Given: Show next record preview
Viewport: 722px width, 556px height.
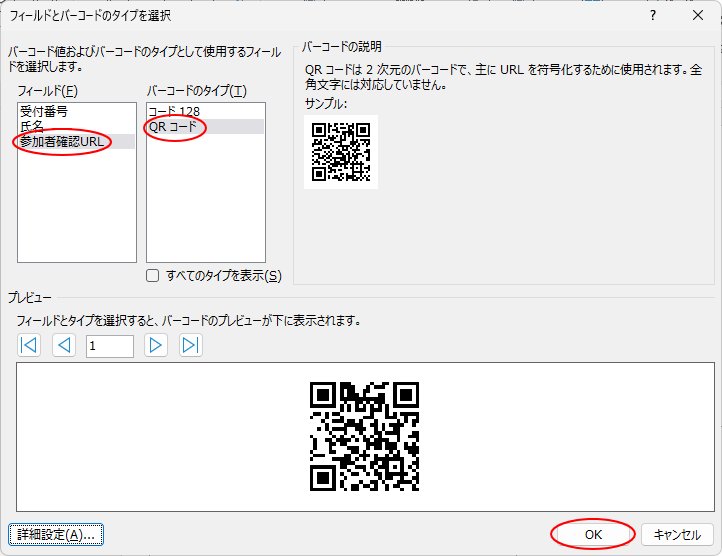Looking at the screenshot, I should (156, 346).
